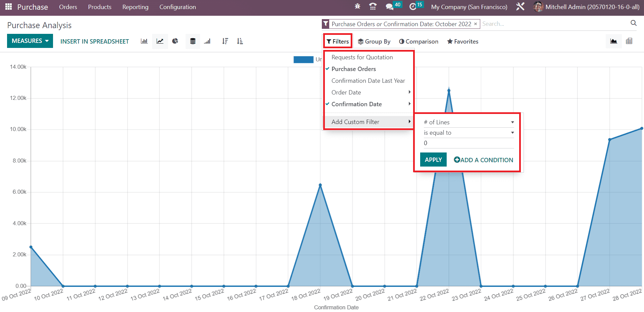Image resolution: width=644 pixels, height=312 pixels.
Task: Click the search magnifier icon
Action: (x=633, y=23)
